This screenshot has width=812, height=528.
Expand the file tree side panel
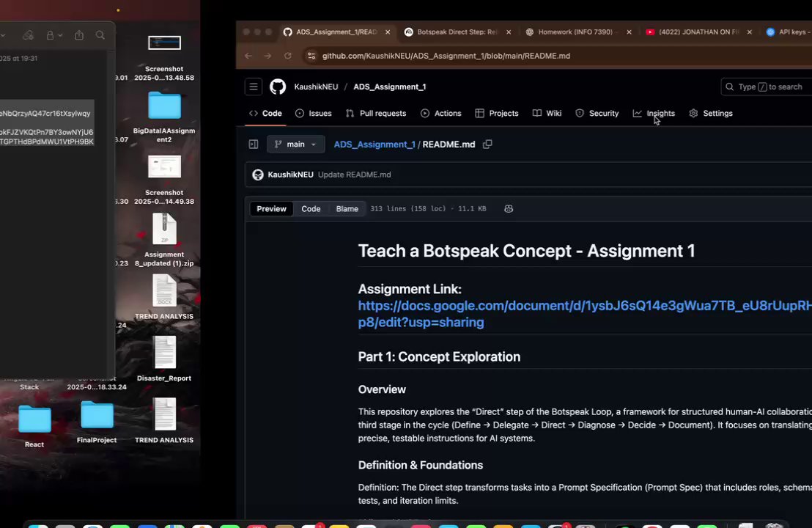tap(254, 144)
